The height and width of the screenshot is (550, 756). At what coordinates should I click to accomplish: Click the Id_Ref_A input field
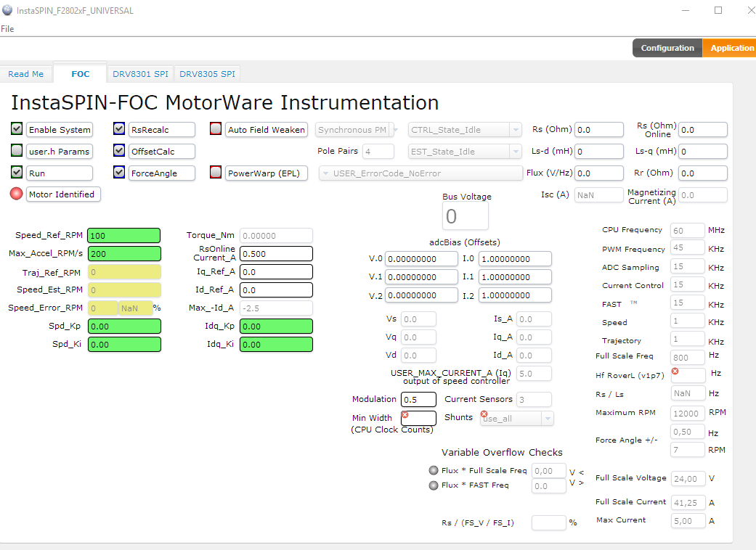pos(276,290)
